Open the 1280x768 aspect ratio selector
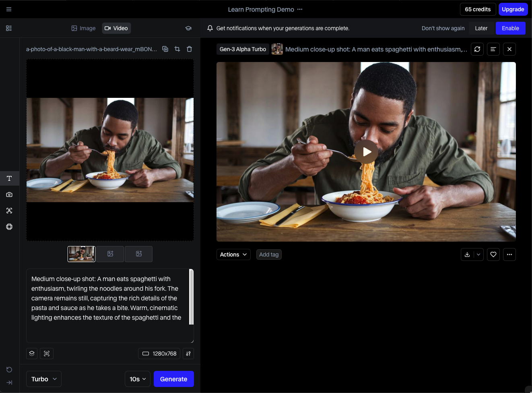The height and width of the screenshot is (393, 532). 159,354
